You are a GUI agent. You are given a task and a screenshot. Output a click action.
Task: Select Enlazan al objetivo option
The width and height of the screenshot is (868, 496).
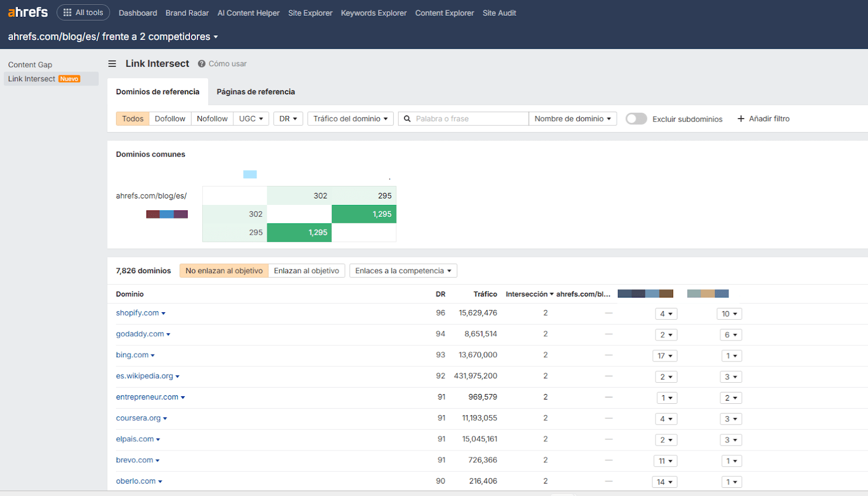[x=306, y=270]
